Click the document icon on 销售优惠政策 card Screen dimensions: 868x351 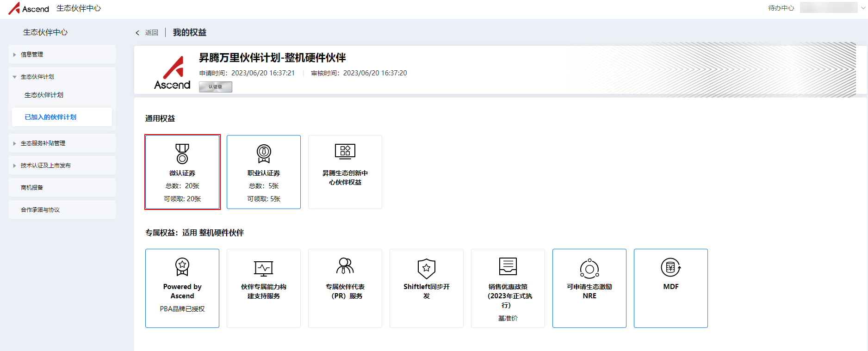(x=508, y=266)
